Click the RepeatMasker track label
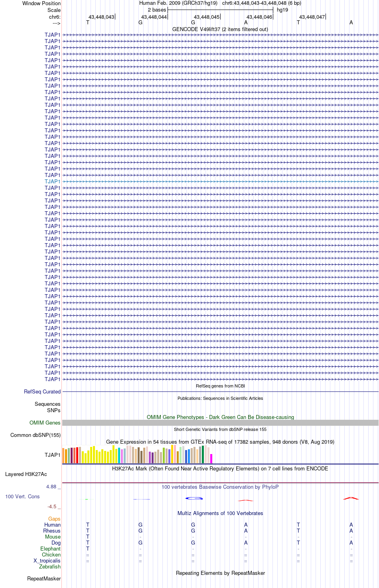The height and width of the screenshot is (588, 379). pos(44,579)
